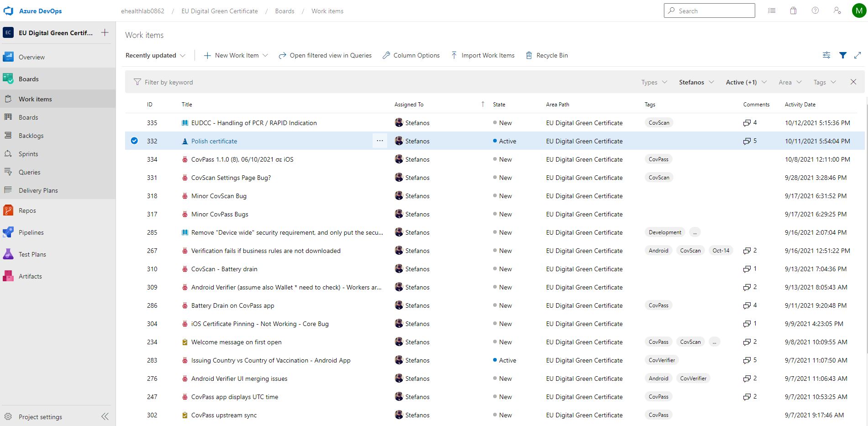Collapse the sidebar with double chevron
Screen dimensions: 868x426
pyautogui.click(x=105, y=416)
